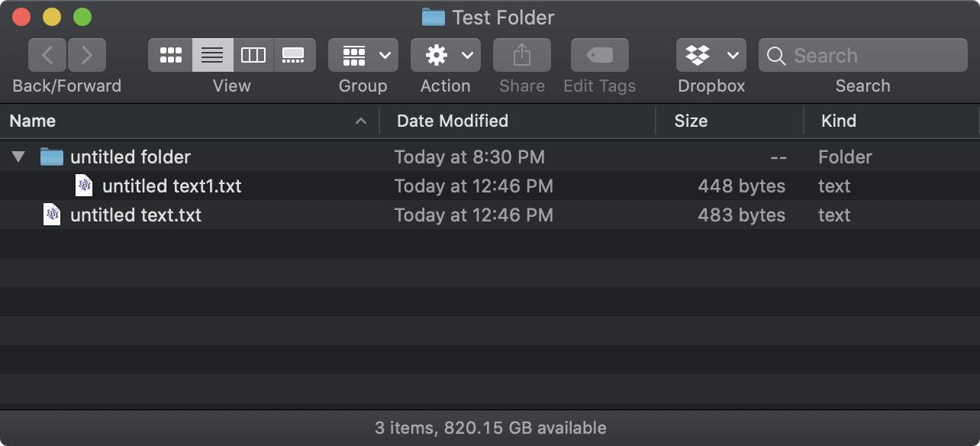This screenshot has width=980, height=446.
Task: Go back with the Back arrow
Action: click(47, 55)
